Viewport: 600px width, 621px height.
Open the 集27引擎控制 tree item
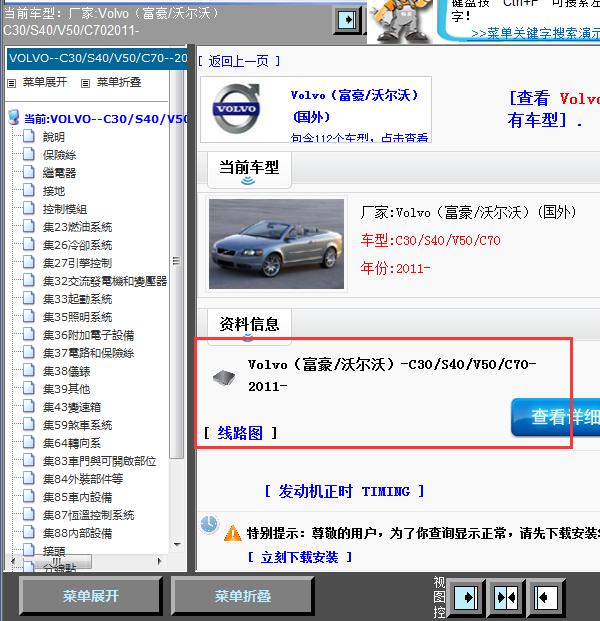coord(77,263)
